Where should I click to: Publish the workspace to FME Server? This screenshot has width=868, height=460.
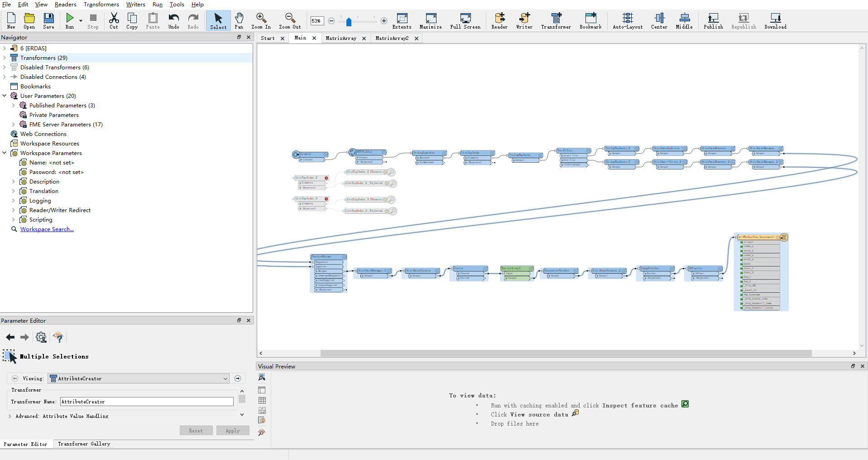point(713,20)
